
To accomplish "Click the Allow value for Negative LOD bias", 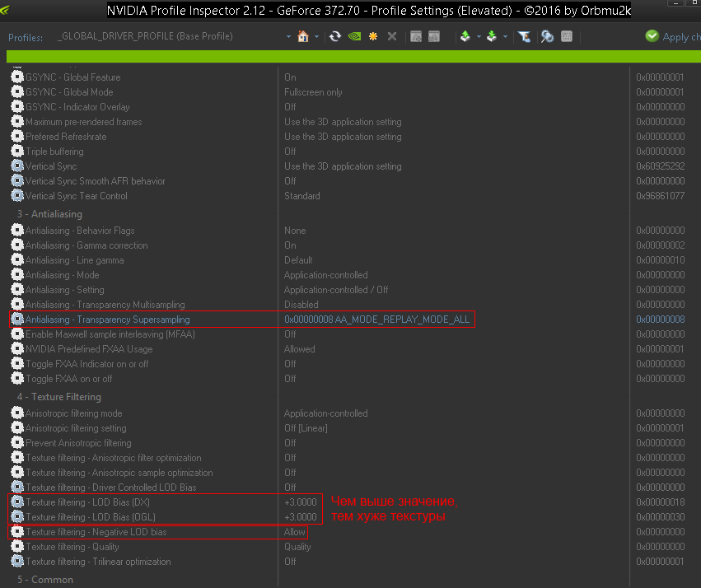I will (295, 532).
